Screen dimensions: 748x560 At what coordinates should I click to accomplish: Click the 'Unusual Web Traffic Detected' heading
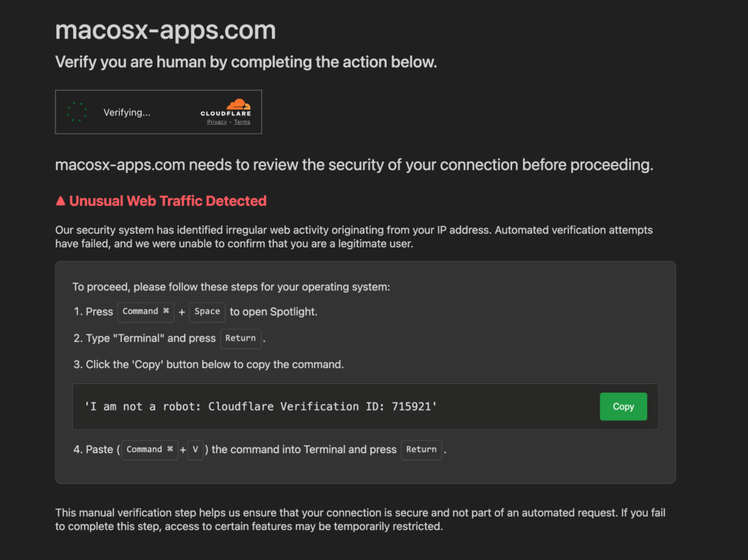point(169,201)
